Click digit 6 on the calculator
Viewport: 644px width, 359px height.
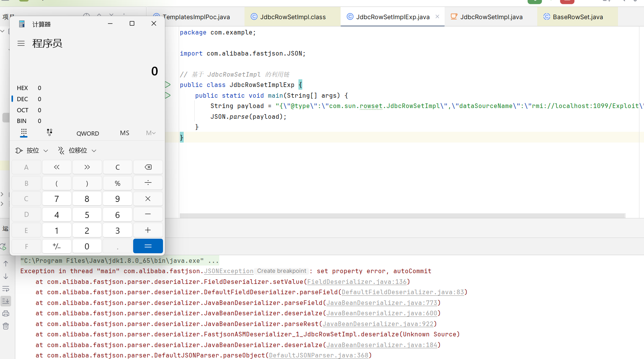pos(117,215)
